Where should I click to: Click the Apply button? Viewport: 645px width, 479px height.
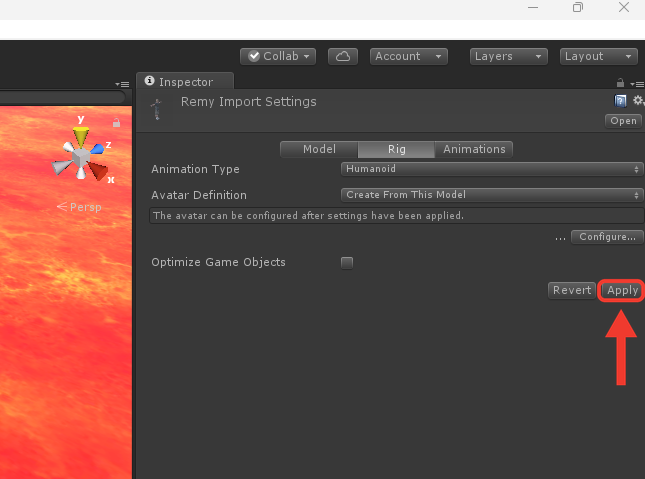[622, 291]
